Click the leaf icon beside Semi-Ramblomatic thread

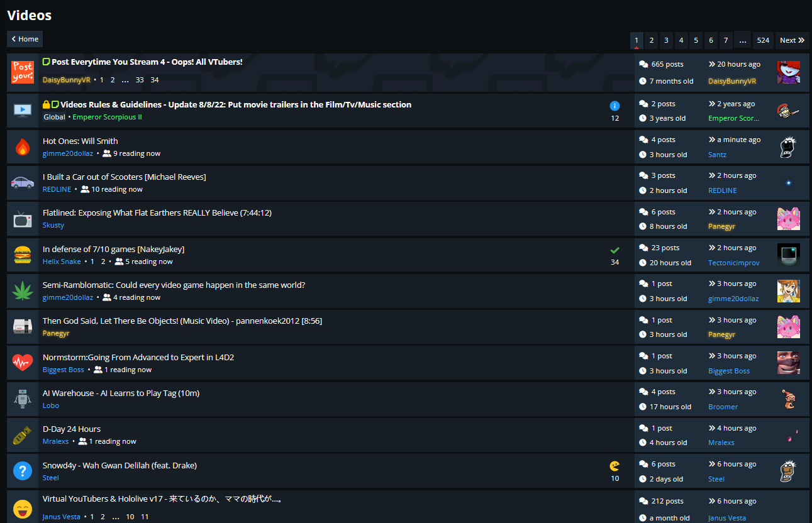pos(23,291)
